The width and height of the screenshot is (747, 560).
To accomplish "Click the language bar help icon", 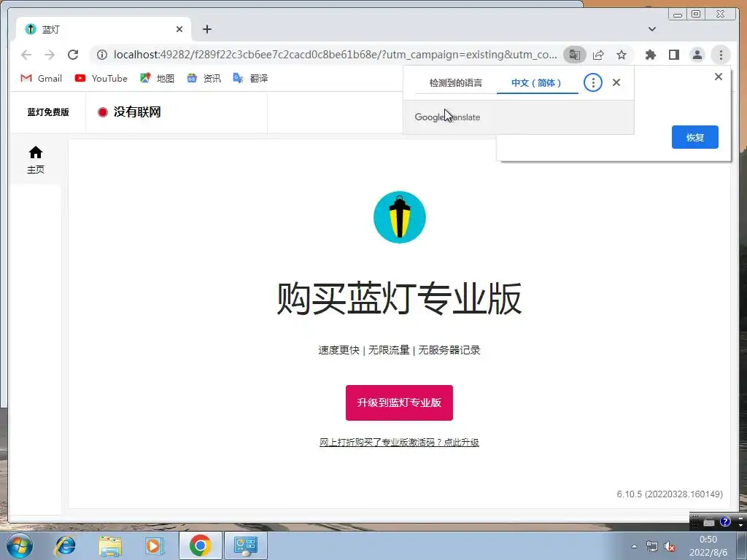I will click(725, 522).
